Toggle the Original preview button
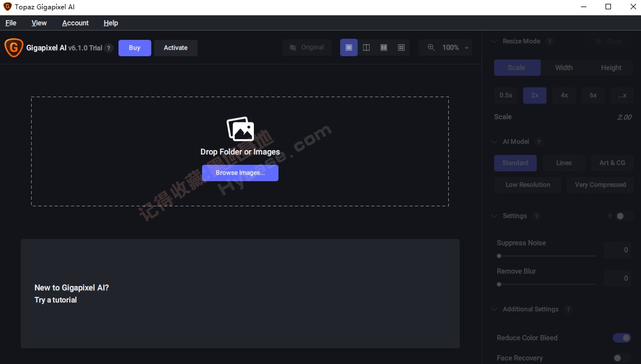641x364 pixels. [x=307, y=47]
